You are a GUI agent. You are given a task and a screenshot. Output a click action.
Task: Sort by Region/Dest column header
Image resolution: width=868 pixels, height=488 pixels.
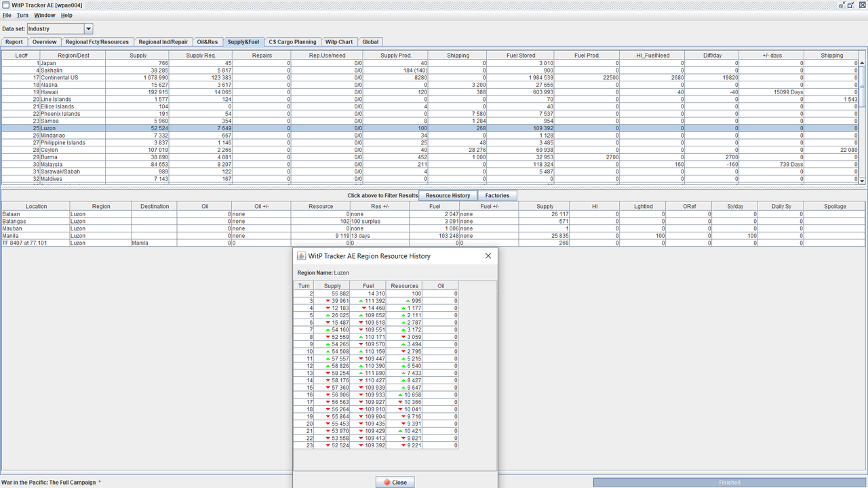pyautogui.click(x=73, y=56)
